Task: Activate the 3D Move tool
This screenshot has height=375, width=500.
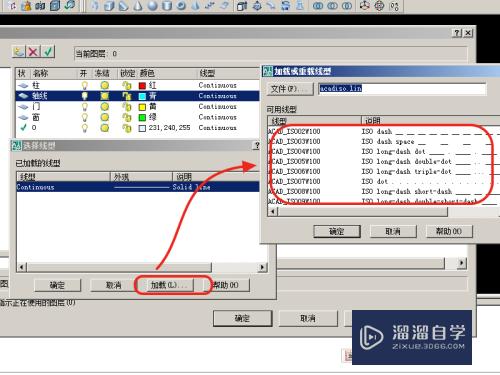Action: click(365, 5)
